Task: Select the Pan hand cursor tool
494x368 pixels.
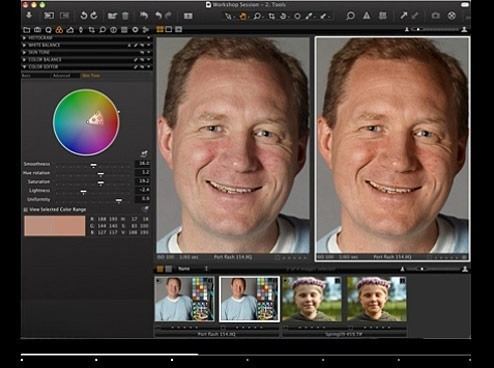Action: (x=243, y=16)
